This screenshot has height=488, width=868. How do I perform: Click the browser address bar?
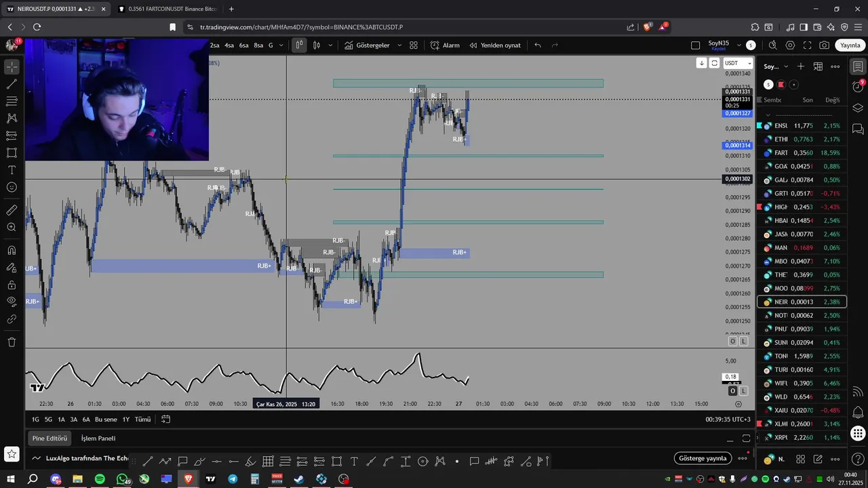[407, 27]
